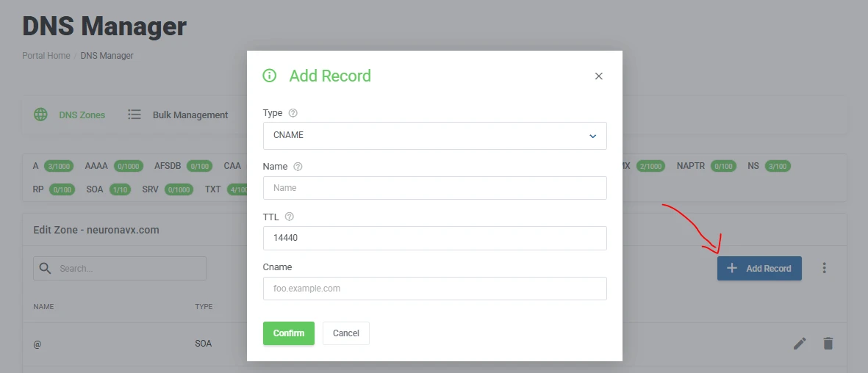Go to Portal Home breadcrumb
Image resolution: width=868 pixels, height=373 pixels.
(46, 56)
